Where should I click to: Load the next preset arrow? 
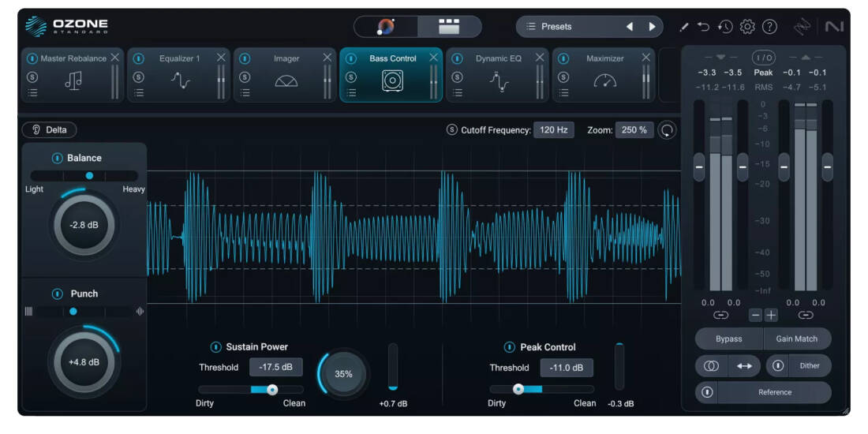652,27
